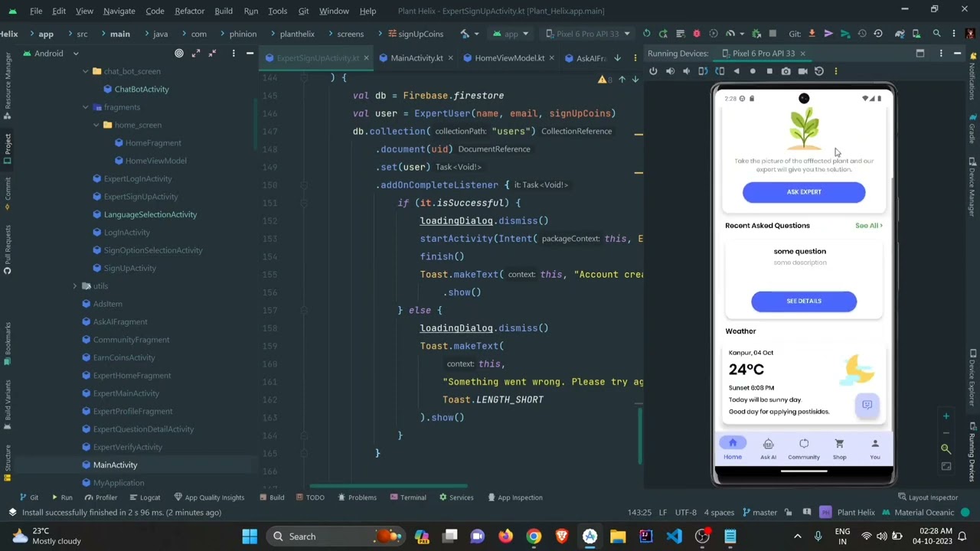
Task: Click the Stop app square icon
Action: 773,34
